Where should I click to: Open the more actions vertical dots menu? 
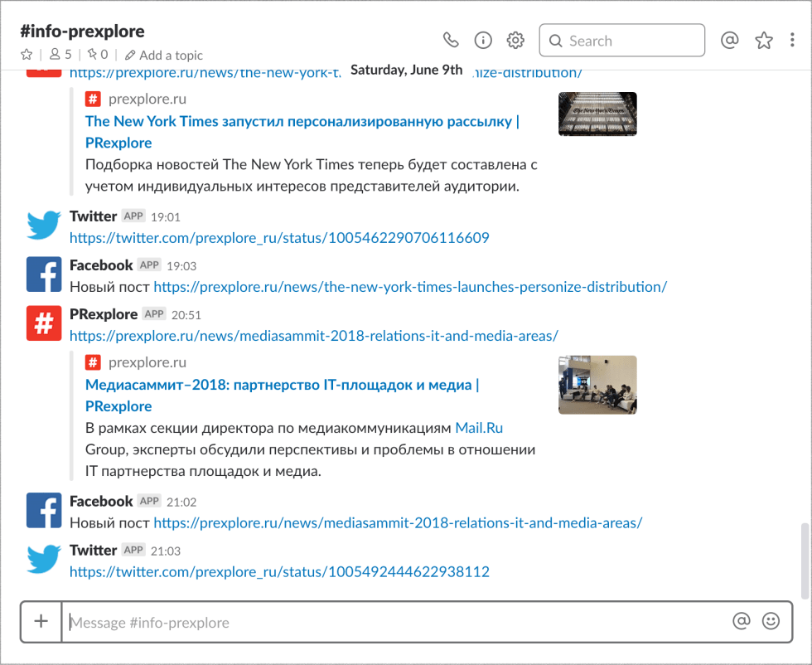(x=792, y=40)
